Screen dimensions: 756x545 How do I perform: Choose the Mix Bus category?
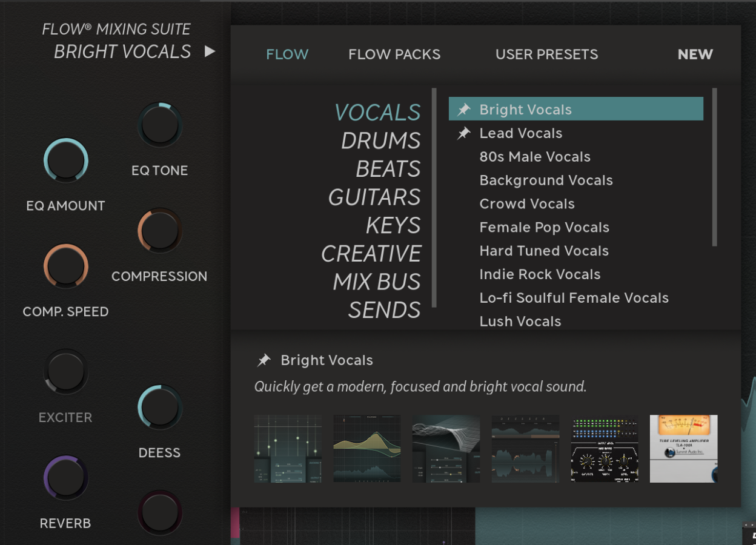pyautogui.click(x=376, y=282)
